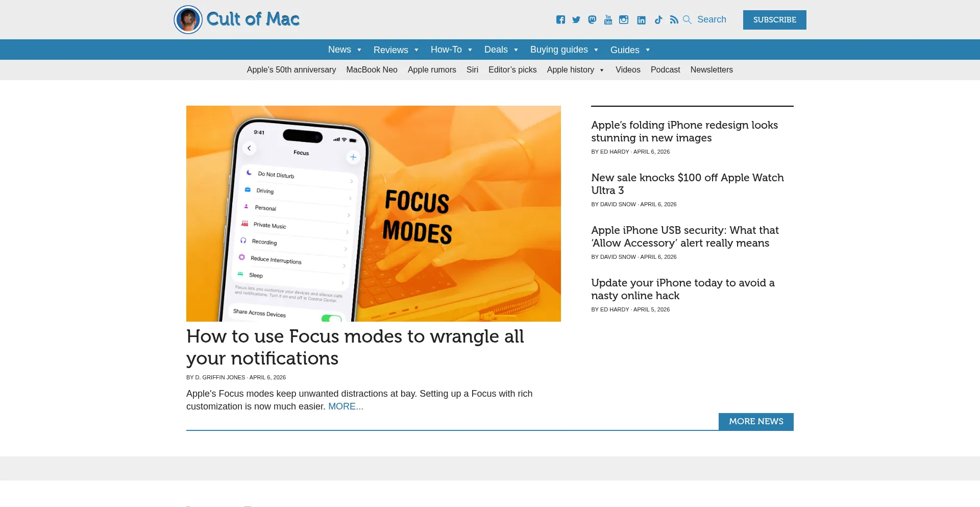Screen dimensions: 980x507
Task: Open the iPhone USB security article
Action: 685,236
